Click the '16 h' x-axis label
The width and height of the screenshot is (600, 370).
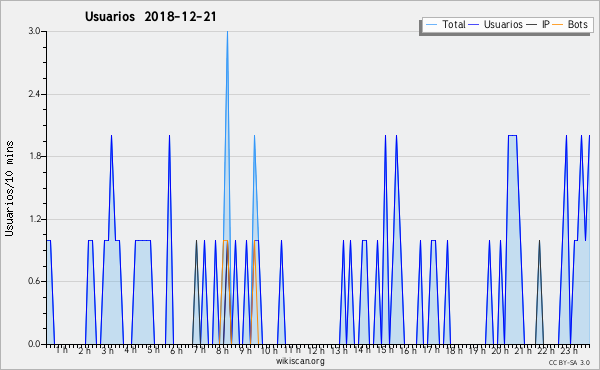point(408,350)
